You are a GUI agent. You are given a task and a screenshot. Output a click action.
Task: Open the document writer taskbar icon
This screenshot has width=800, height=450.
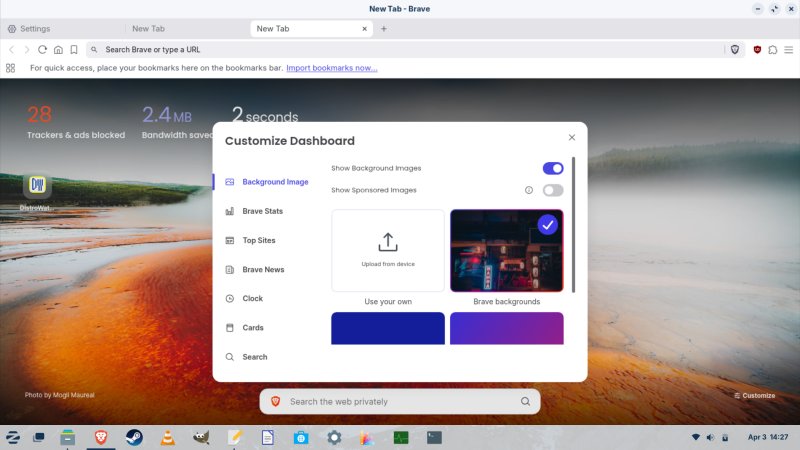[268, 437]
